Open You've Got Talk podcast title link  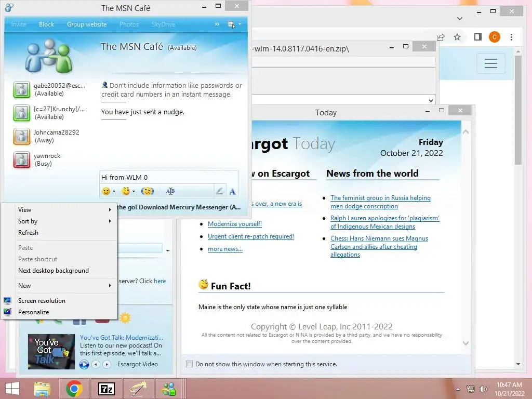[122, 338]
